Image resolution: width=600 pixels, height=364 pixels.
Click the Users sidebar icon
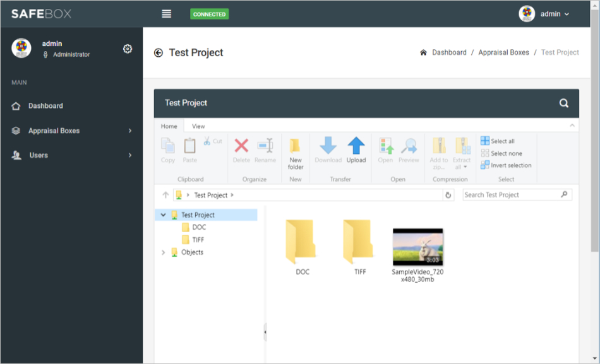click(16, 155)
